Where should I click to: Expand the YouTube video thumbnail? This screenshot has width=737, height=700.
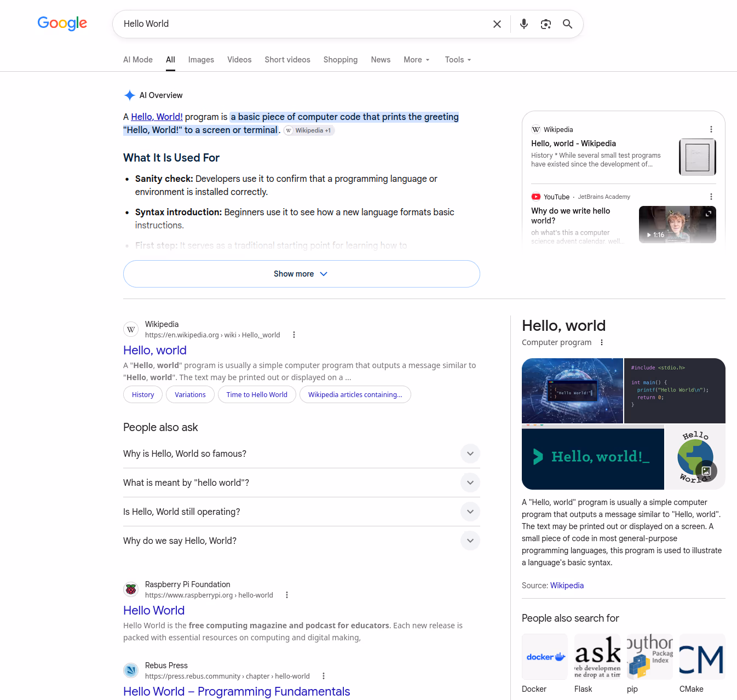708,214
